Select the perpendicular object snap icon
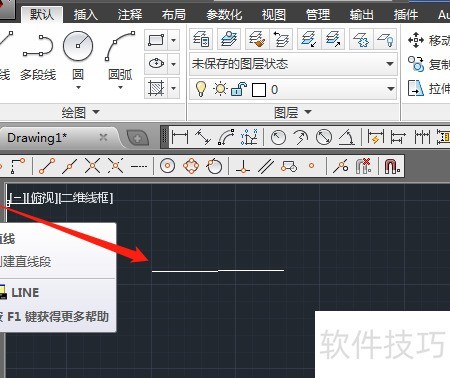The image size is (450, 378). pos(243,166)
